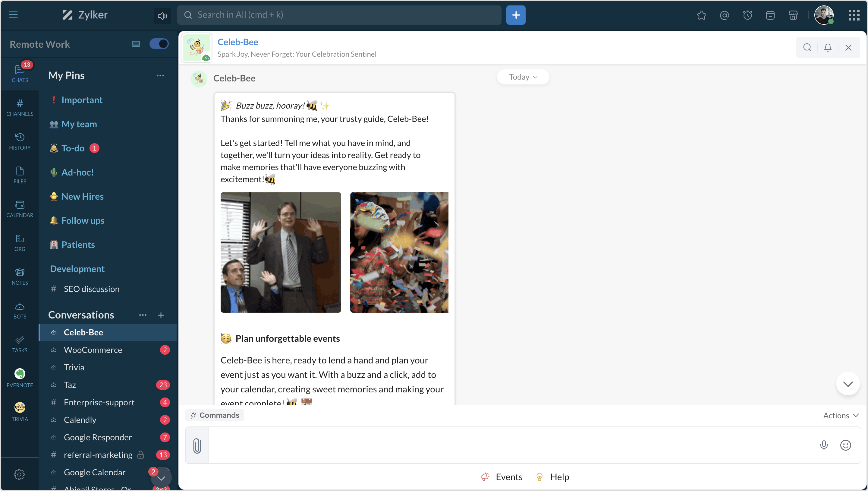Attach file paperclip icon
Viewport: 868px width, 491px height.
point(197,445)
